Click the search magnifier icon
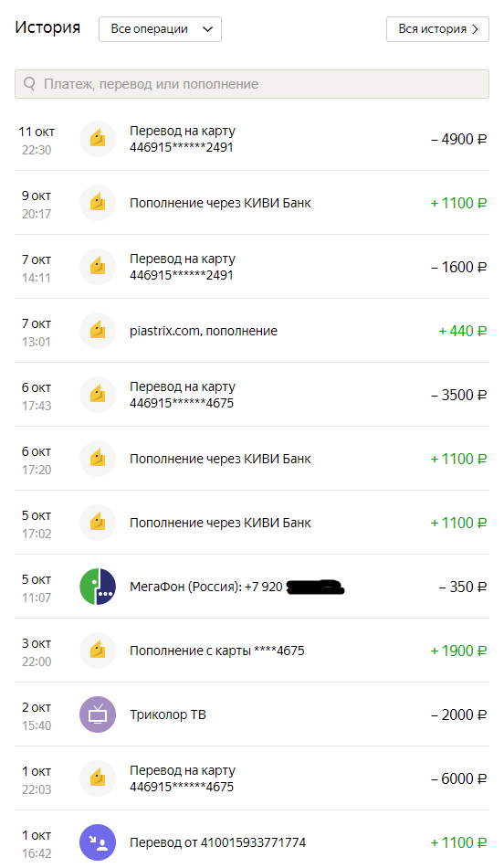The image size is (504, 868). pyautogui.click(x=29, y=83)
